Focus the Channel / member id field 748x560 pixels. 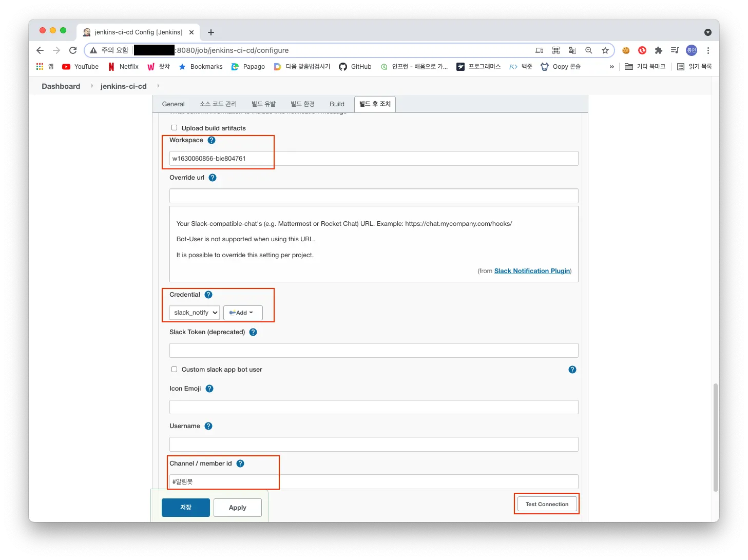pyautogui.click(x=374, y=482)
